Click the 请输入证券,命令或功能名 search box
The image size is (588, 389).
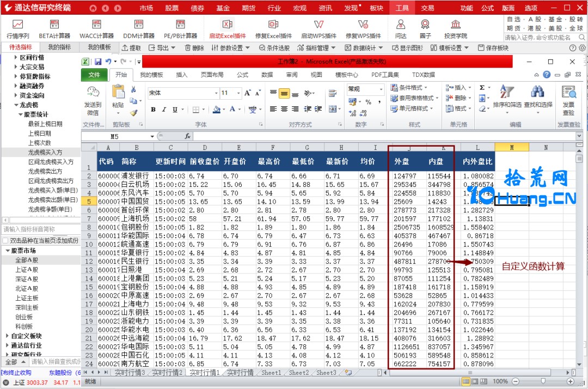tap(541, 37)
